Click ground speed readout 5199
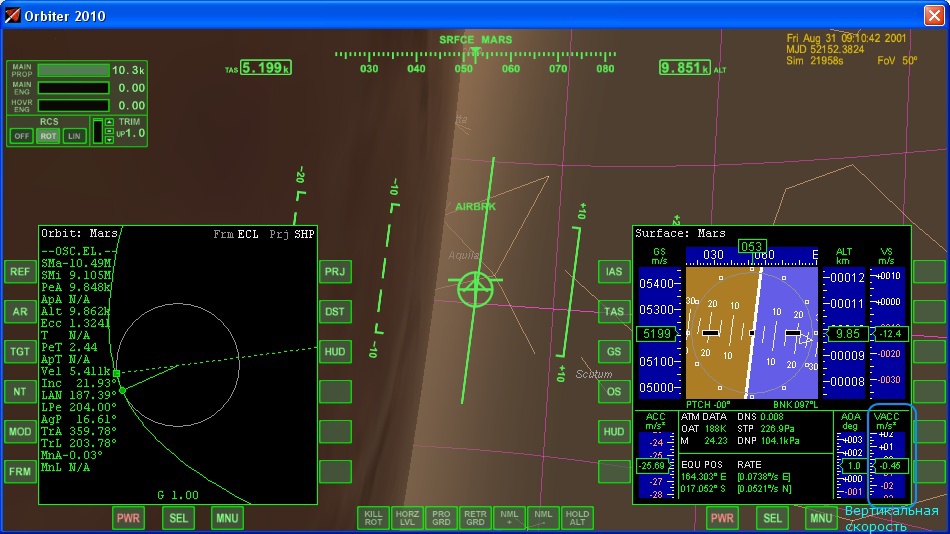The image size is (950, 534). click(657, 334)
